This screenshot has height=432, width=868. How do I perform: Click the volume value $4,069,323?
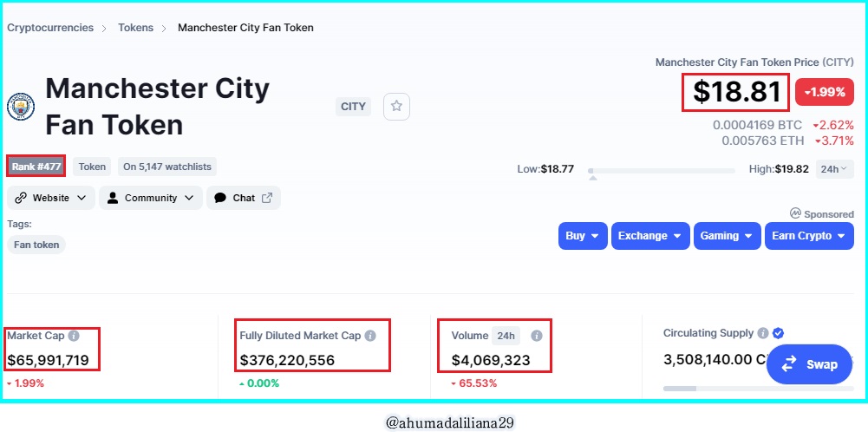point(491,361)
